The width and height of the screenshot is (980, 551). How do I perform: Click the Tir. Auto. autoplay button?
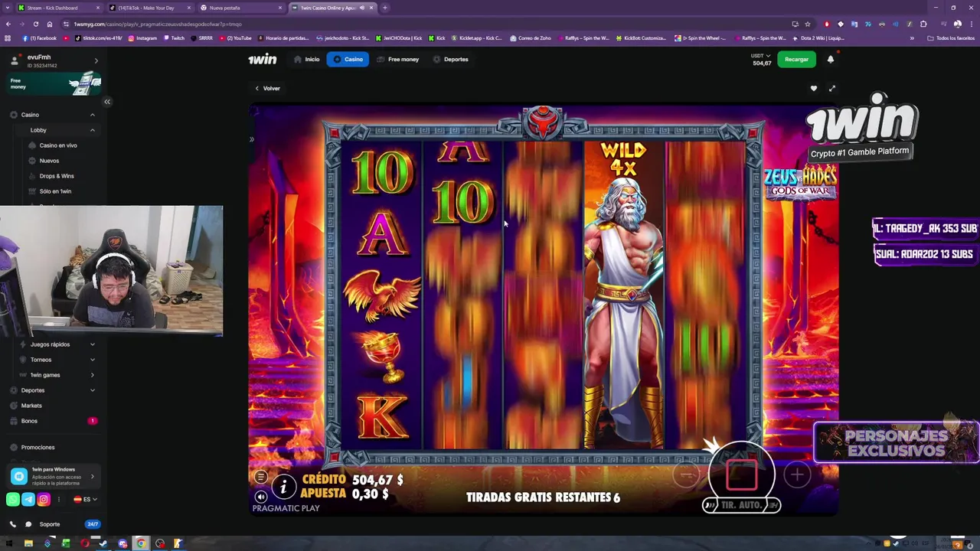pyautogui.click(x=741, y=505)
